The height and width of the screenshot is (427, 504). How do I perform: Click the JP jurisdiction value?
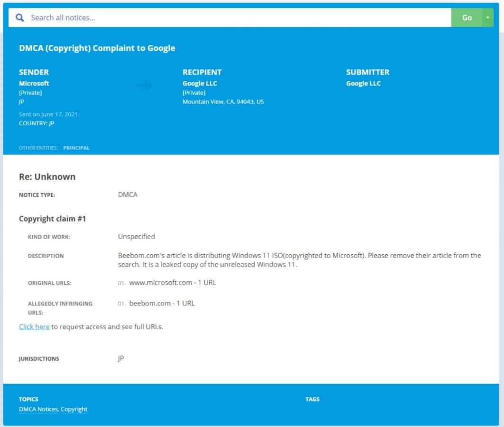121,359
